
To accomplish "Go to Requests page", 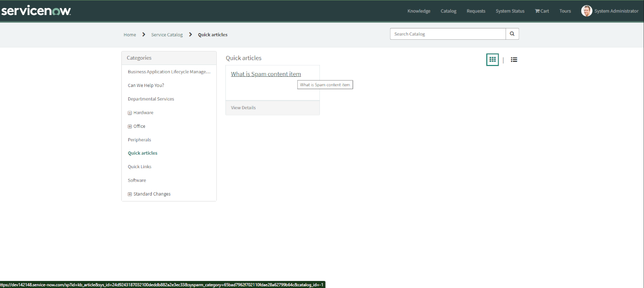I will 475,11.
